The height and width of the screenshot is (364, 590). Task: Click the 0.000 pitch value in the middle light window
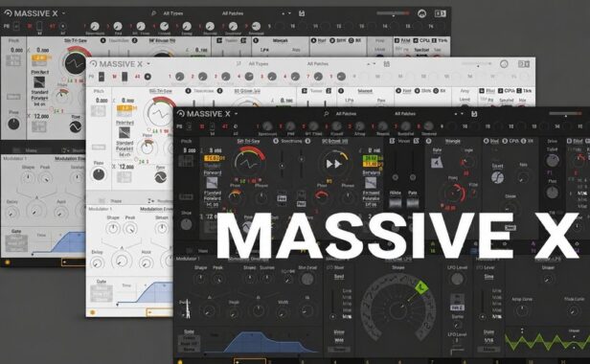(102, 101)
